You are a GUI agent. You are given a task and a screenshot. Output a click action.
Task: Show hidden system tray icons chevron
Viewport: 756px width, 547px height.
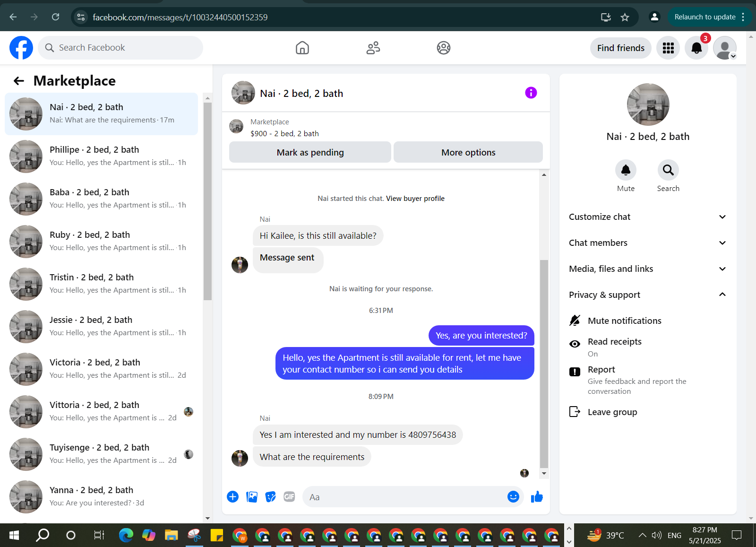click(x=642, y=535)
